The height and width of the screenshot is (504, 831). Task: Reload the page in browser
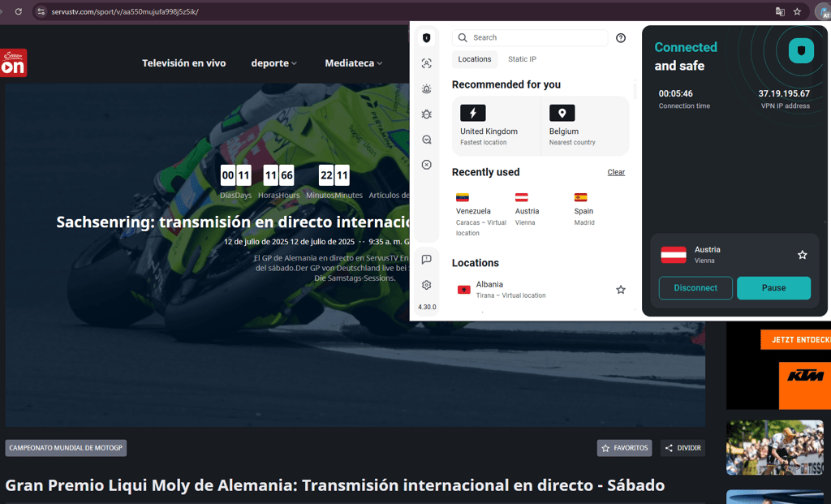pyautogui.click(x=19, y=11)
